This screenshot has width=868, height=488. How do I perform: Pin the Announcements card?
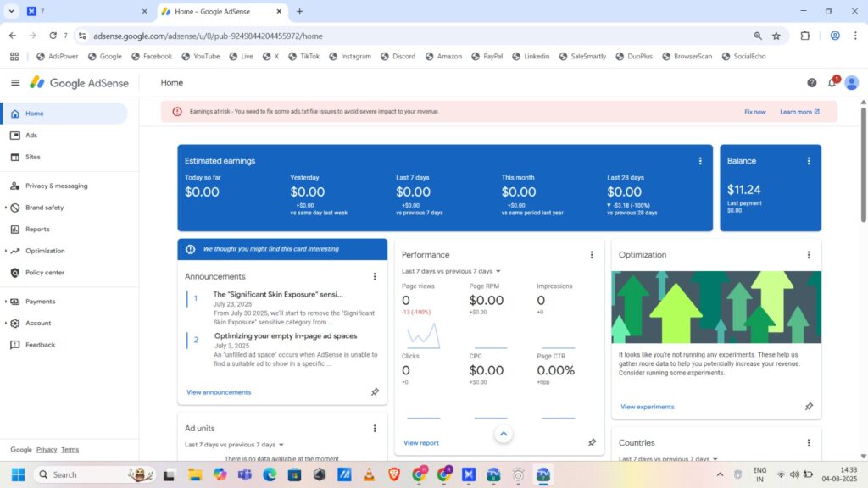click(x=375, y=391)
